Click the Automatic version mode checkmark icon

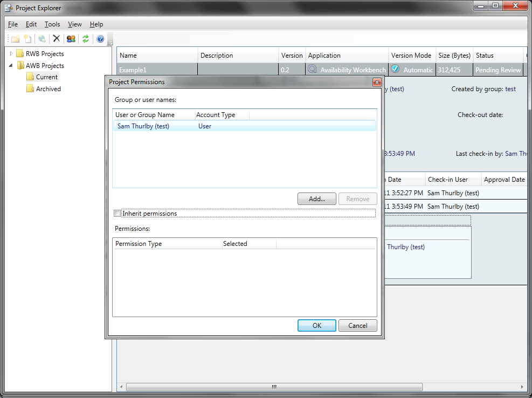[x=395, y=70]
